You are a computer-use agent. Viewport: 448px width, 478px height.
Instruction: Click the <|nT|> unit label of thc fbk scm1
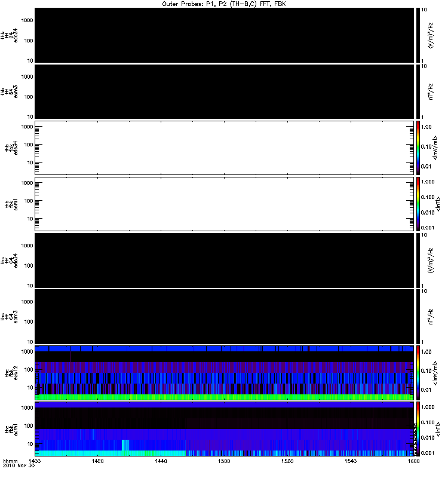tap(438, 429)
